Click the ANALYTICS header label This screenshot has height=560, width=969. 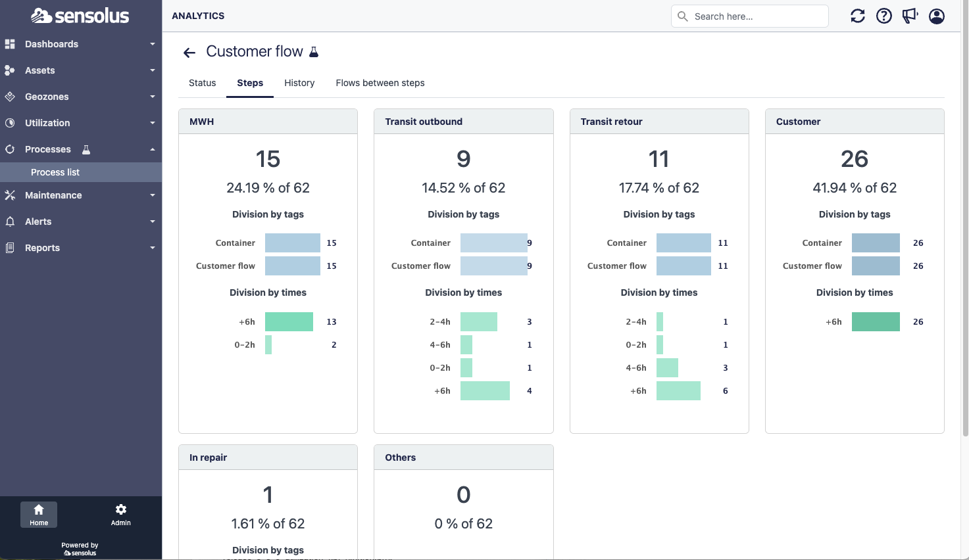[x=198, y=16]
